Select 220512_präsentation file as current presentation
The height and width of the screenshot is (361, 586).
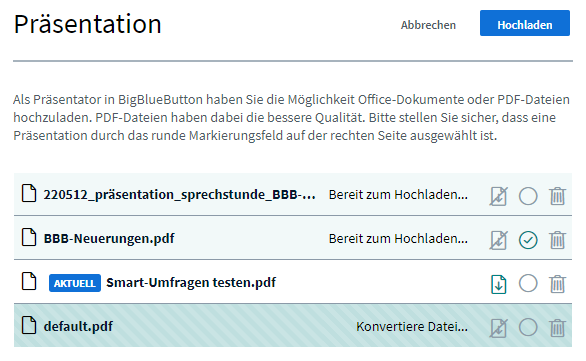[528, 196]
